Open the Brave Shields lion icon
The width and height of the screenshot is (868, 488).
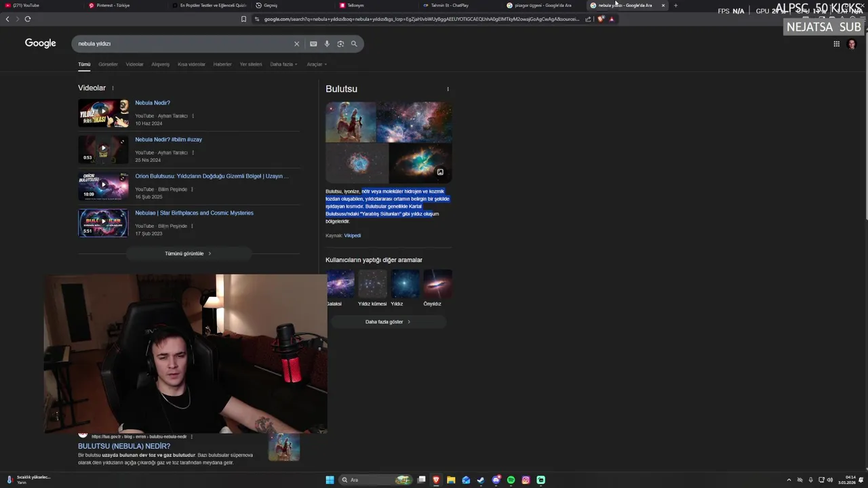point(601,19)
